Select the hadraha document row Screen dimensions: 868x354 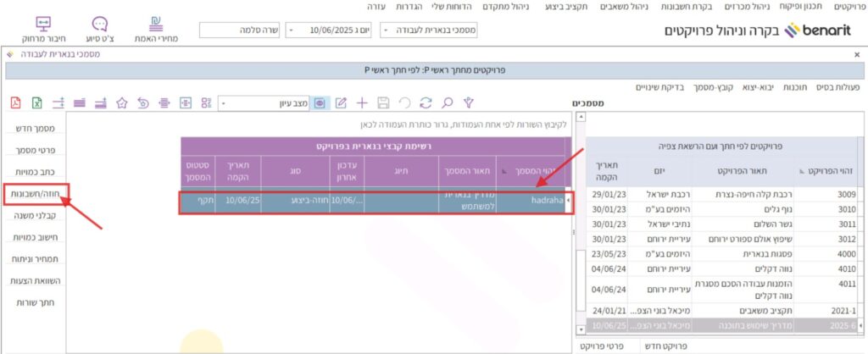tap(373, 202)
